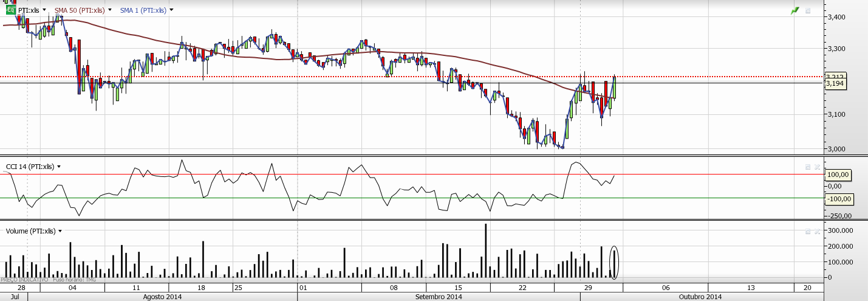Close the Volume indicator panel

click(x=818, y=232)
